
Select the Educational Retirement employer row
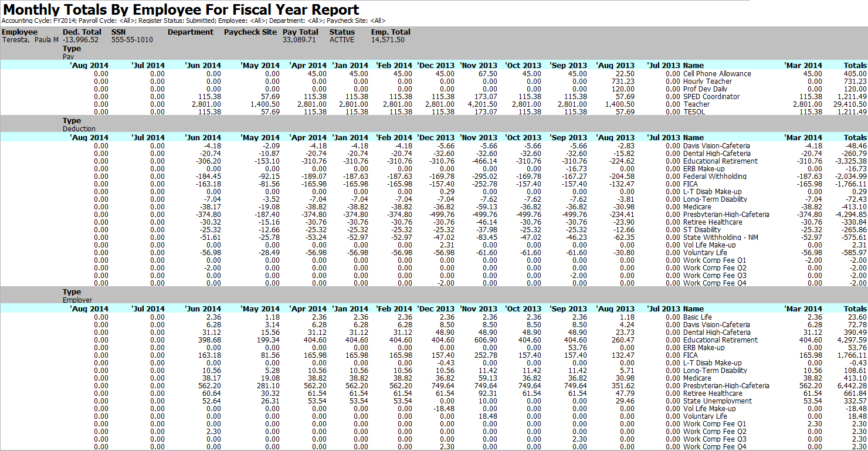[x=720, y=340]
